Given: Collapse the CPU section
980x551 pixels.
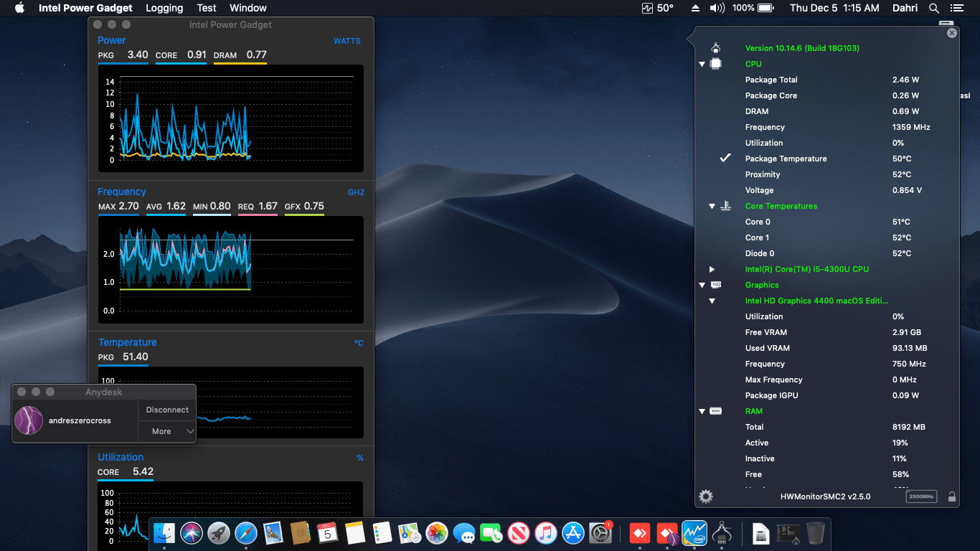Looking at the screenshot, I should [702, 64].
